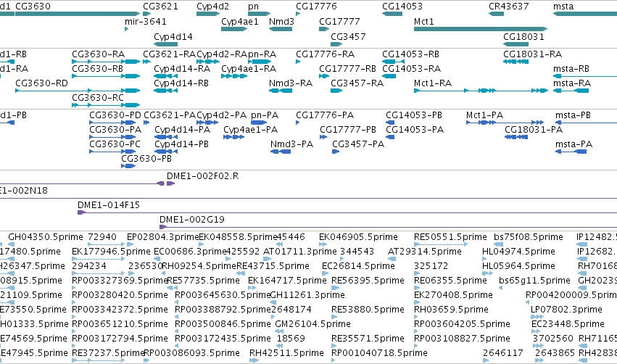This screenshot has height=364, width=617.
Task: Click the DME1-002G19 clone label
Action: click(x=192, y=219)
